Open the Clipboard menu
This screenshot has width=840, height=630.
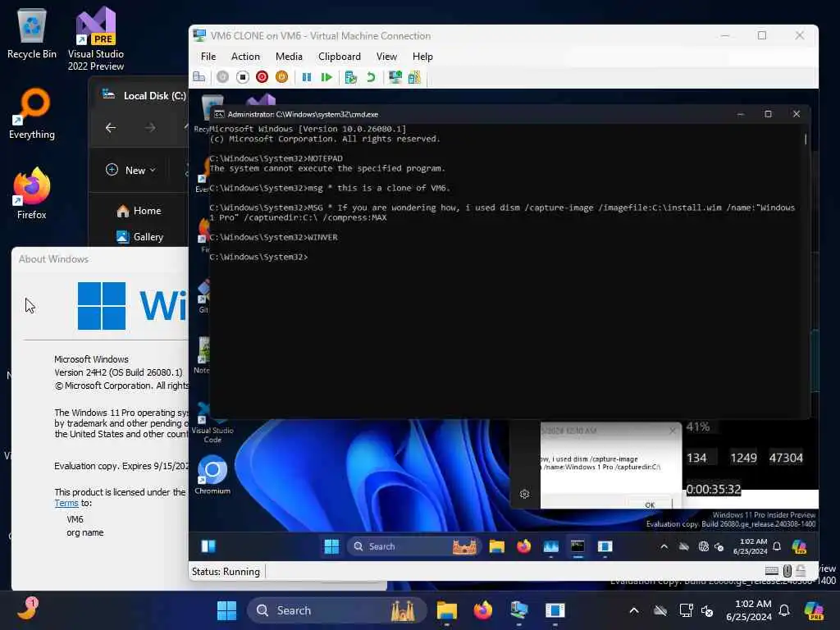pos(339,57)
